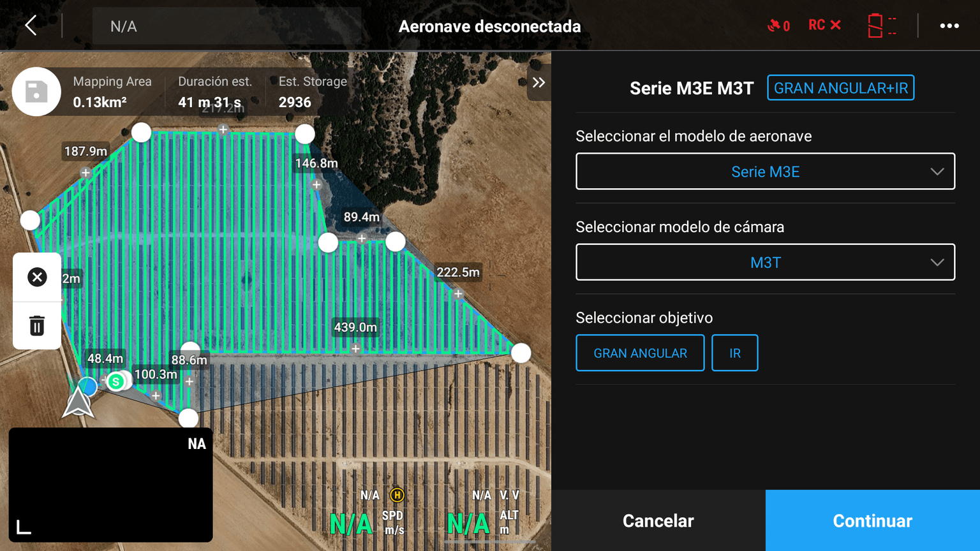Save the mapping mission with disk icon
The height and width of the screenshot is (551, 980).
tap(36, 91)
